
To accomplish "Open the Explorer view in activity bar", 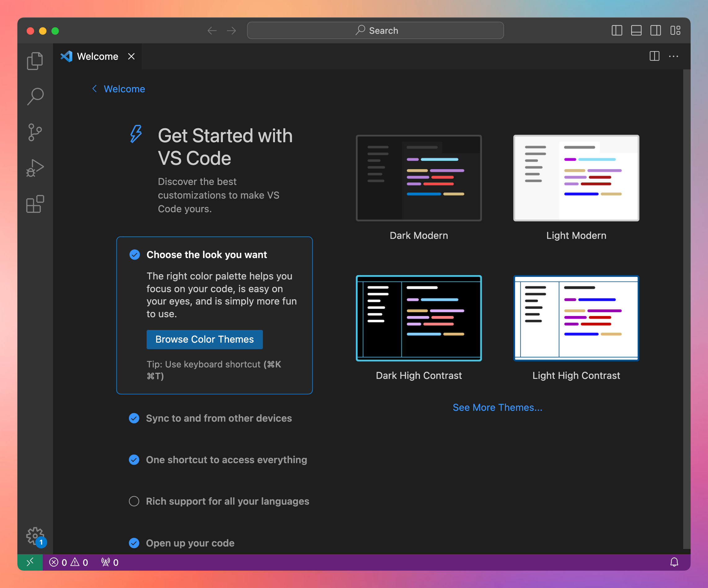I will click(35, 61).
